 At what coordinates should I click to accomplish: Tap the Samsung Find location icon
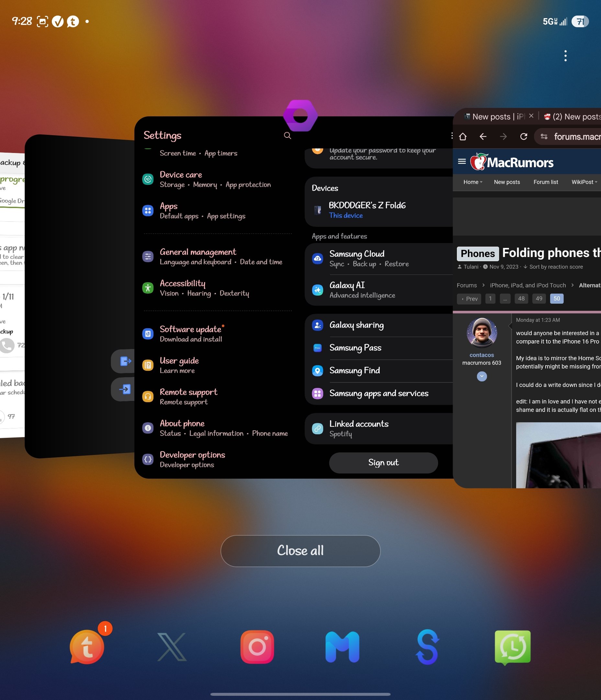tap(317, 371)
